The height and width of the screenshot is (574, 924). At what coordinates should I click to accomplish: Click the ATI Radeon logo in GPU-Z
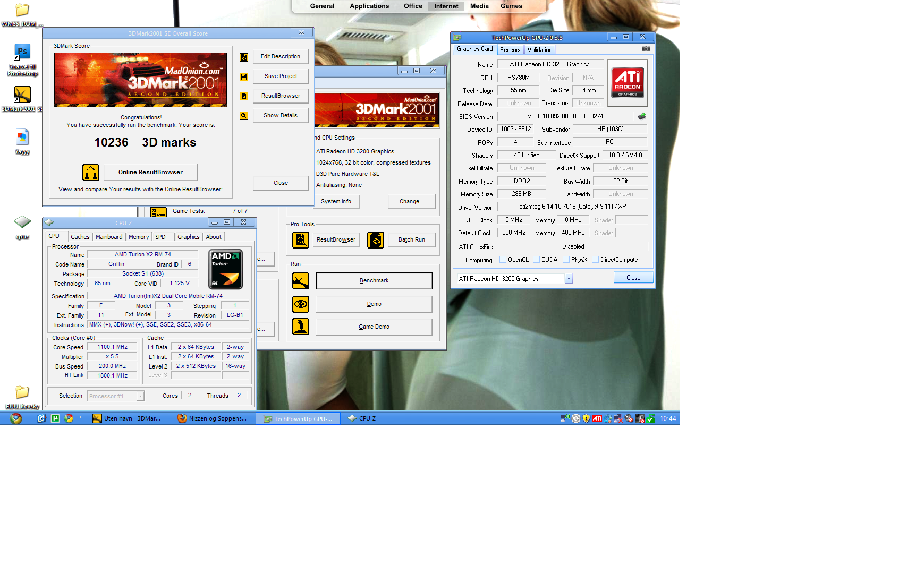click(x=628, y=82)
